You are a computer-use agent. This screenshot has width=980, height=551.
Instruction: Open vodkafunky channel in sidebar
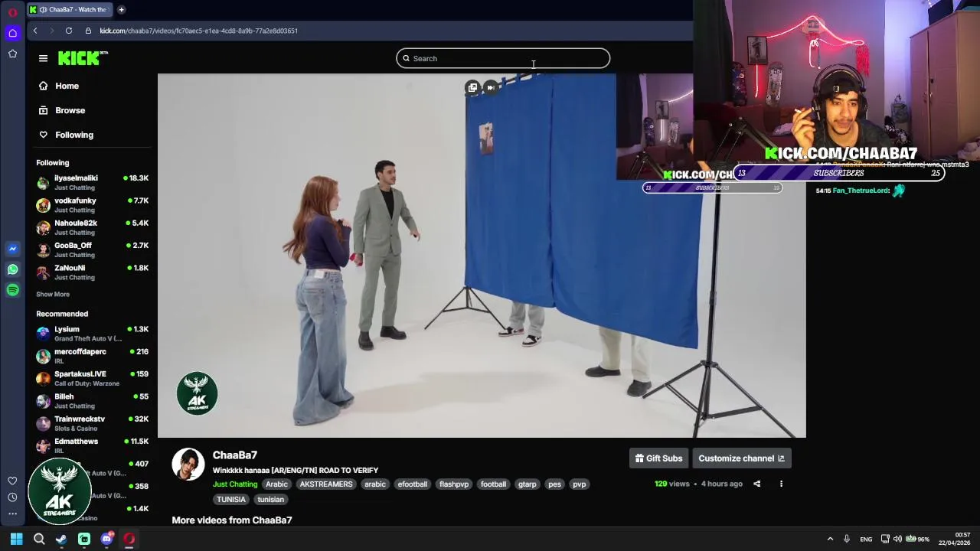pyautogui.click(x=92, y=205)
